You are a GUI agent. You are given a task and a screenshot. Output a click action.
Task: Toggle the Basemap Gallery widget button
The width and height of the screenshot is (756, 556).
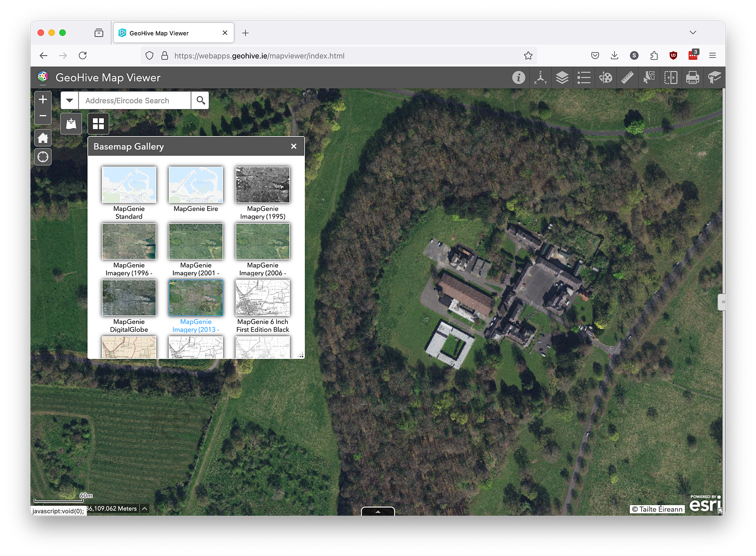point(98,124)
